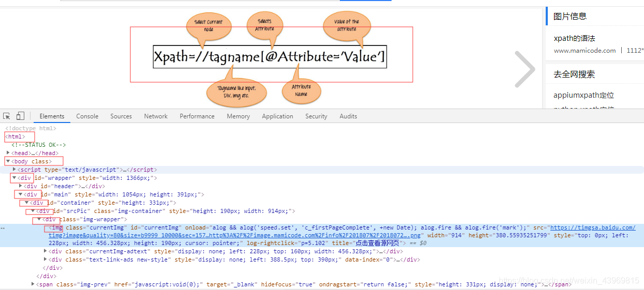
Task: Select the html element row
Action: tap(15, 136)
